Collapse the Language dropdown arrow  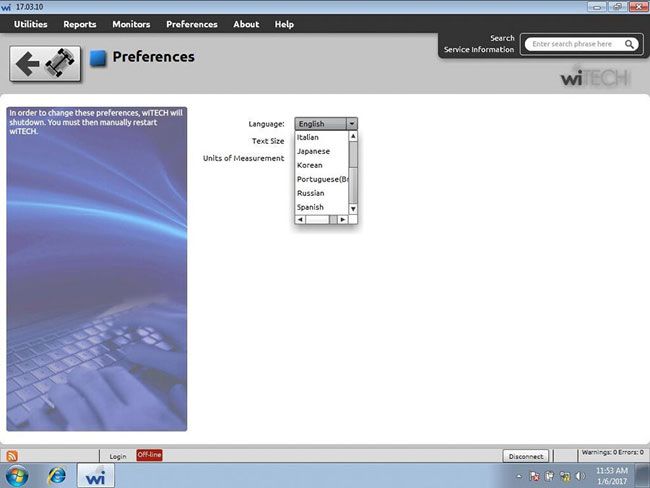tap(351, 124)
